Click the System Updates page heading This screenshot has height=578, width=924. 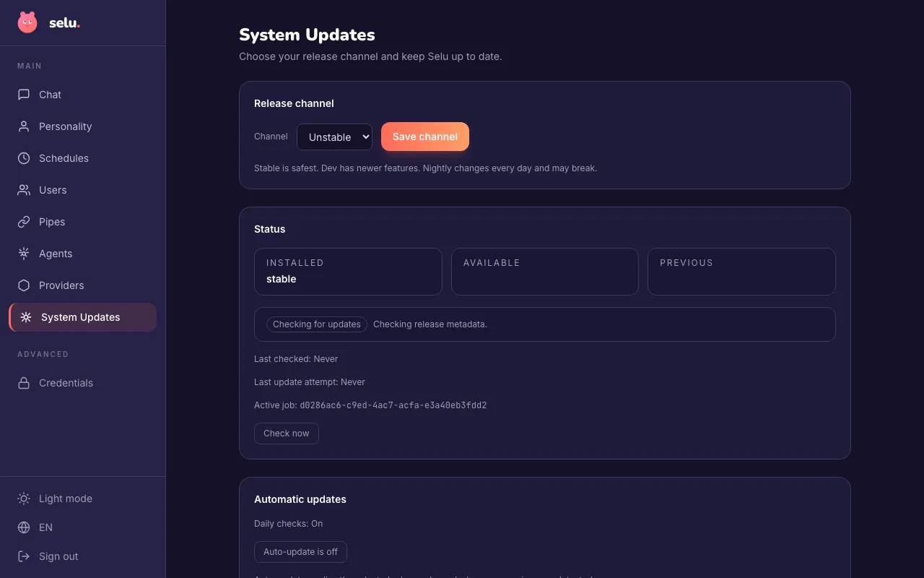307,35
